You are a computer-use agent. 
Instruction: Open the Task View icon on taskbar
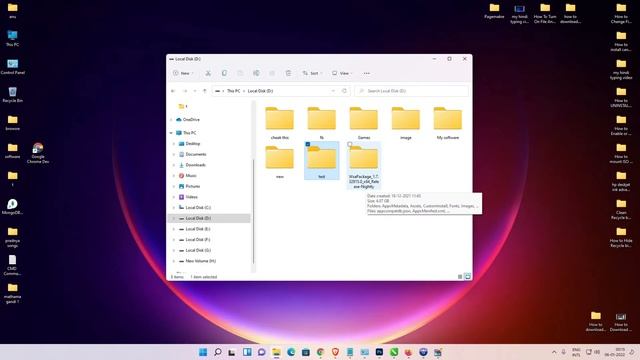[232, 352]
